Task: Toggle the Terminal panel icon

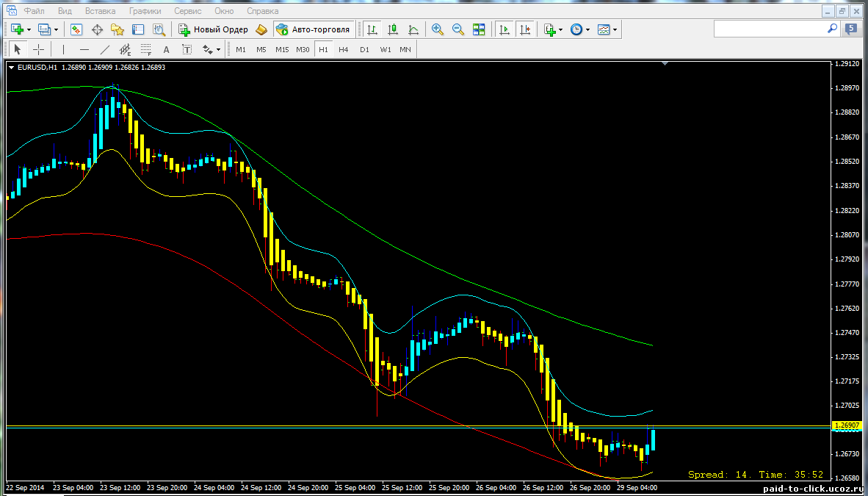Action: pos(138,29)
